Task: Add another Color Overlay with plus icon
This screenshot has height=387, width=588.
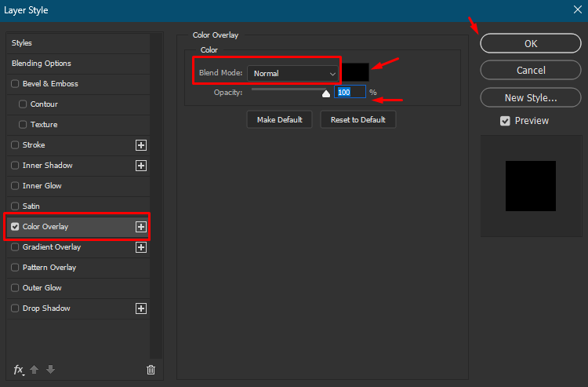Action: click(141, 227)
